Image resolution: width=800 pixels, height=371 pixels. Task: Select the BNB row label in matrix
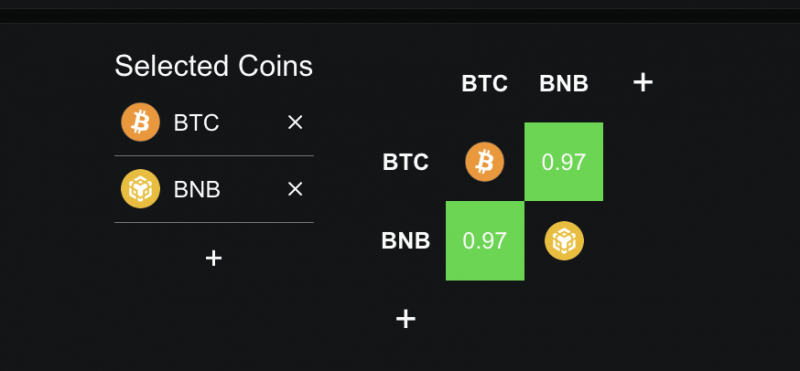pyautogui.click(x=406, y=241)
